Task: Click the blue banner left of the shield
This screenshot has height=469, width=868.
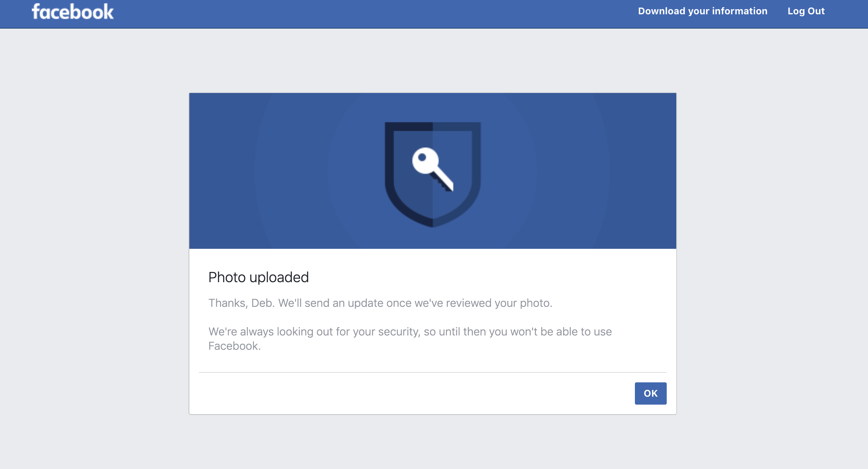Action: point(278,171)
